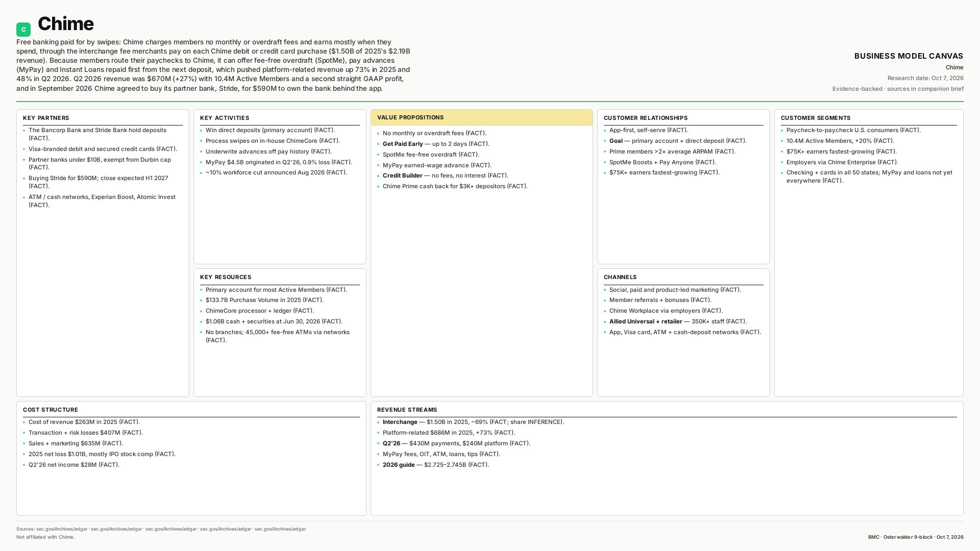Select 'SpotMe fee-free overdraft' line
The image size is (980, 551).
point(431,155)
